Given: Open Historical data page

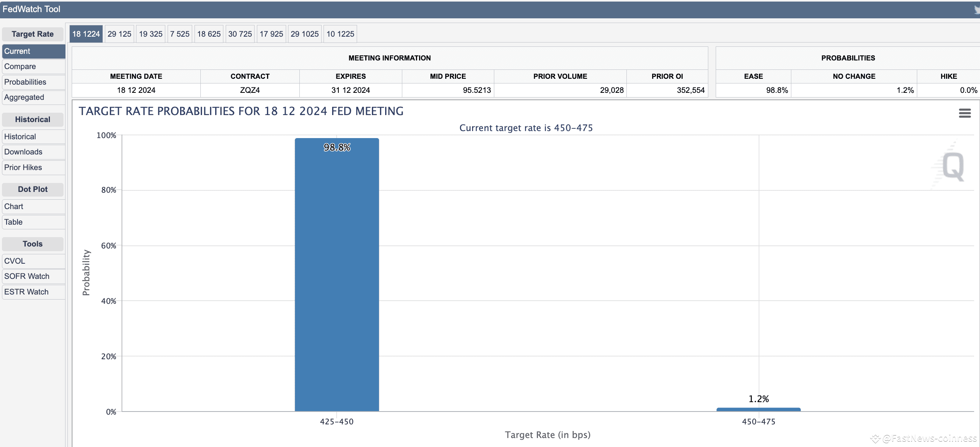Looking at the screenshot, I should (20, 137).
